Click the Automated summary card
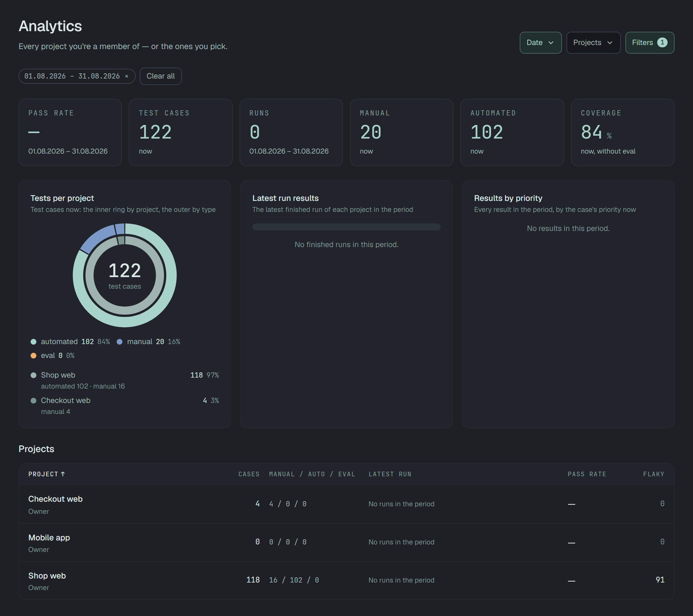The width and height of the screenshot is (693, 616). click(512, 132)
